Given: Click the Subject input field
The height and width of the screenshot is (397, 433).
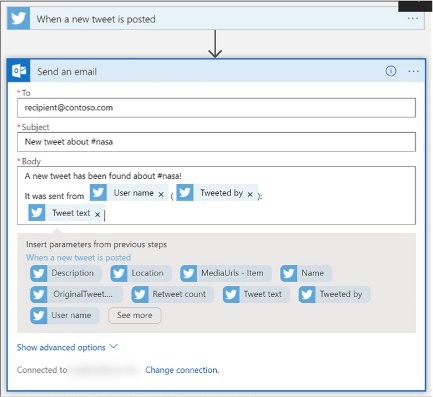Looking at the screenshot, I should (x=216, y=142).
